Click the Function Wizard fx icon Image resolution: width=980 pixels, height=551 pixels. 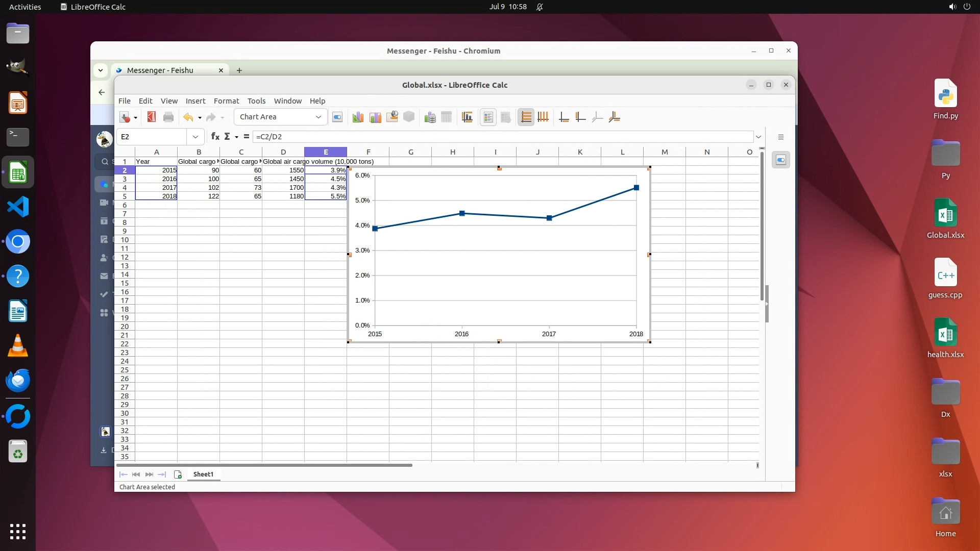[215, 137]
